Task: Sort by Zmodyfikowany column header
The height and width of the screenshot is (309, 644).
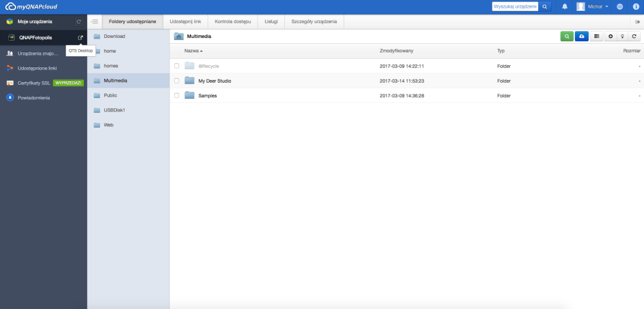Action: pos(396,50)
